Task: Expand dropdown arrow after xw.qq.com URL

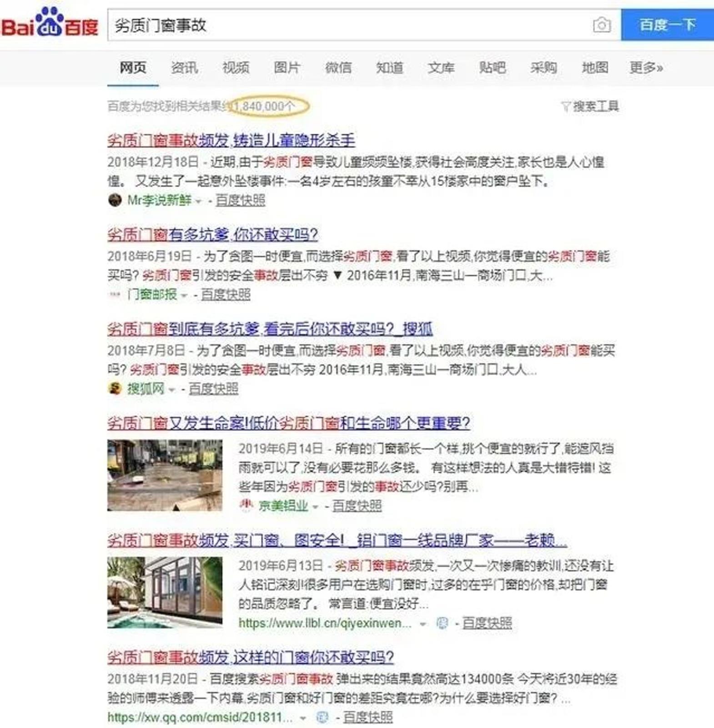Action: click(303, 718)
